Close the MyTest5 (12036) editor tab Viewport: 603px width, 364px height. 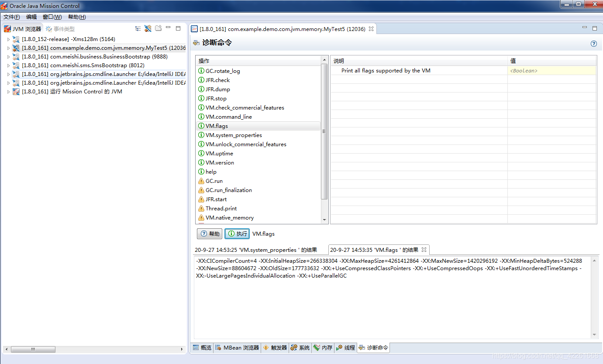[x=371, y=29]
